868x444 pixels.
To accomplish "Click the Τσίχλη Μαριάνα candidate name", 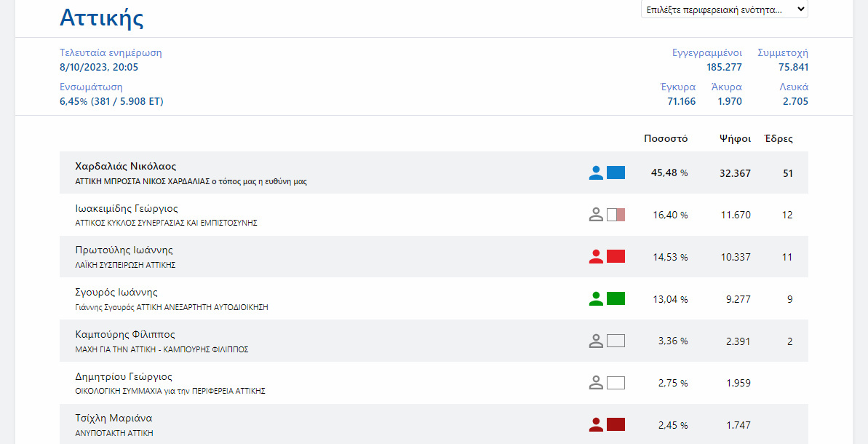I will pos(114,418).
